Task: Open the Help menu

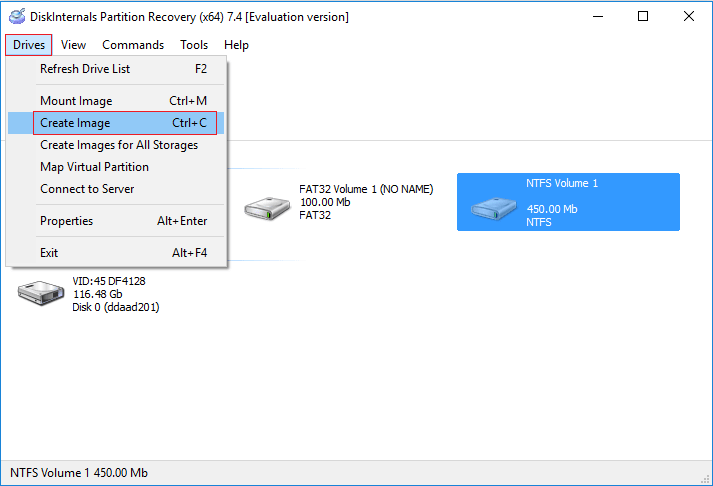Action: pyautogui.click(x=237, y=45)
